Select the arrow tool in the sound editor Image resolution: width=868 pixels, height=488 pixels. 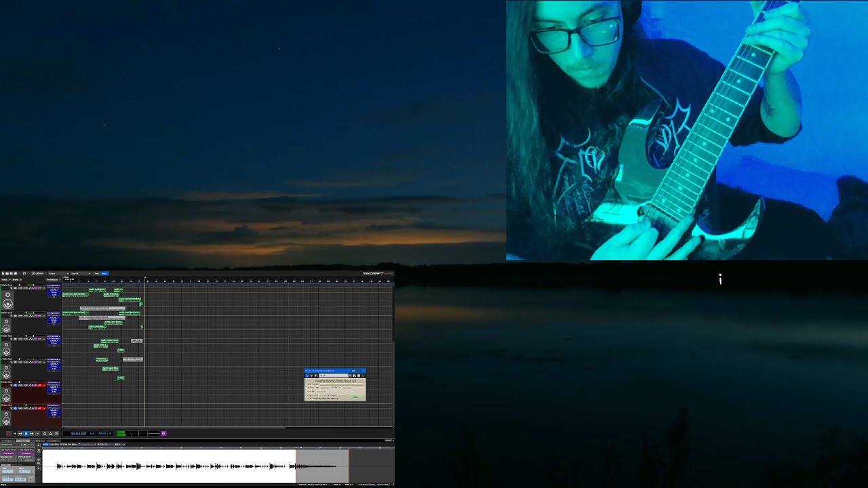tap(39, 445)
